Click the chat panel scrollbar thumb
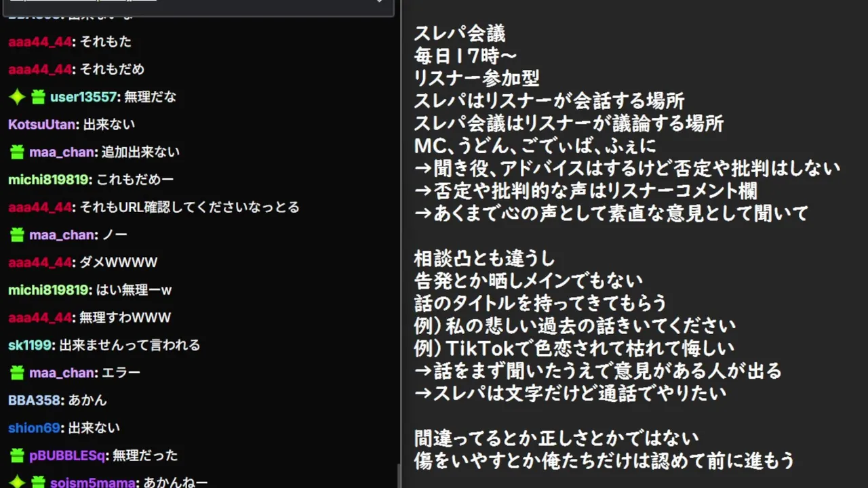The image size is (868, 488). [399, 476]
